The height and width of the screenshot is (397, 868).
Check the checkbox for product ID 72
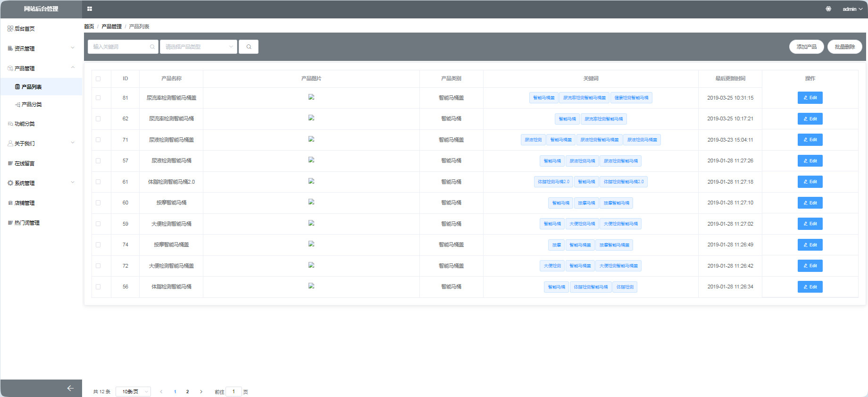pos(98,266)
